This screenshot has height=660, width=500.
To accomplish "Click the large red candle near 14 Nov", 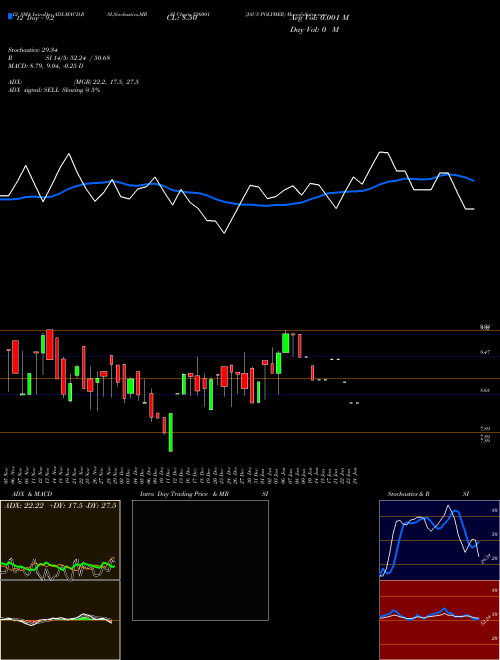I will (50, 344).
